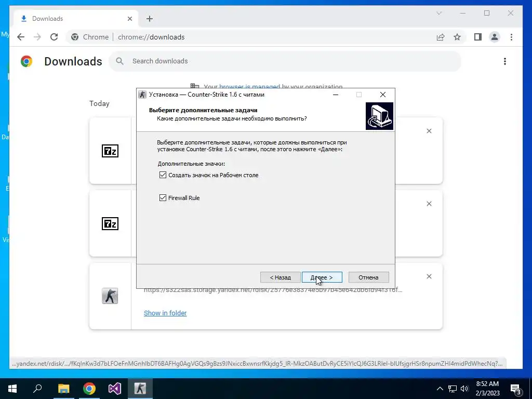Remove the Counter-Strike download entry from list
Screen dimensions: 532x399
(x=429, y=276)
